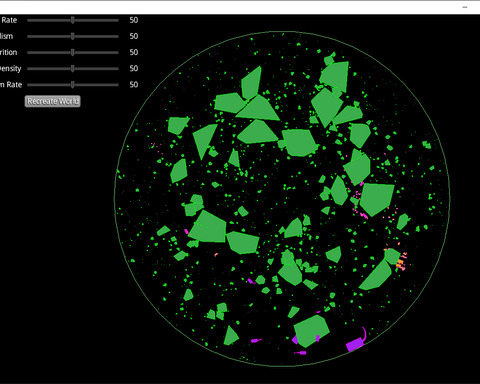Adjust the Rate slider at top
The width and height of the screenshot is (480, 384).
[73, 20]
